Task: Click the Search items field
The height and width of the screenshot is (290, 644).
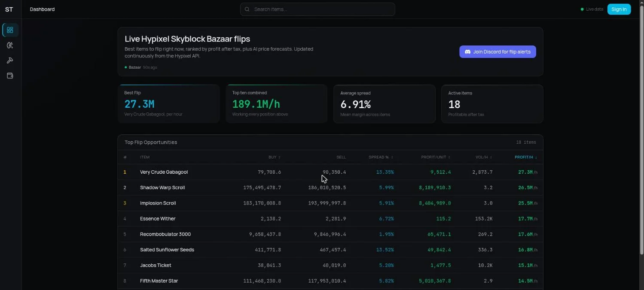Action: coord(317,9)
